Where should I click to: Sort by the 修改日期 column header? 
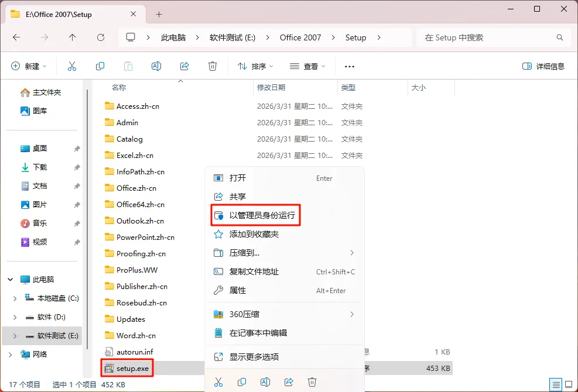(x=271, y=88)
